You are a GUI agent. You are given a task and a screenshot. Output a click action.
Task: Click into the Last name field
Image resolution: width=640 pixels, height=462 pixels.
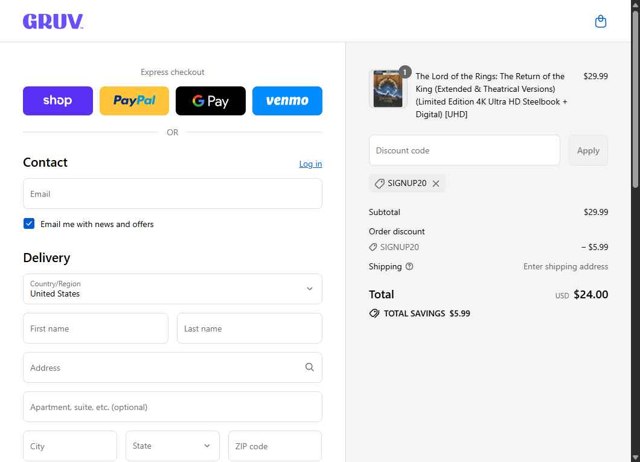coord(250,329)
